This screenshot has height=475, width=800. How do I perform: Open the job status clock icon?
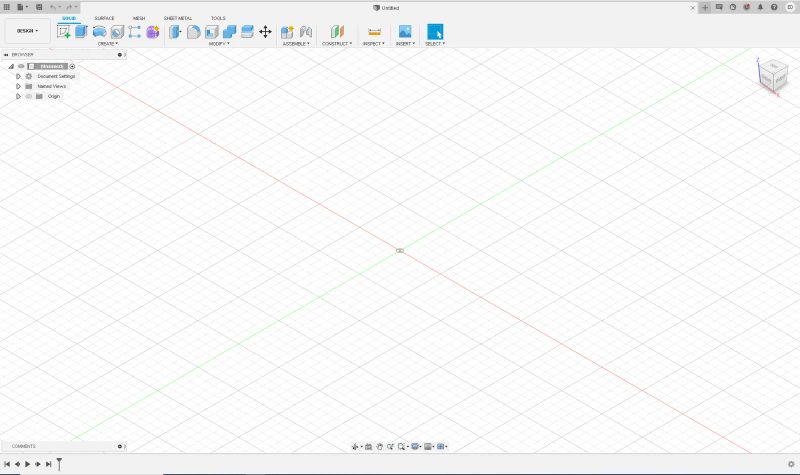tap(733, 7)
